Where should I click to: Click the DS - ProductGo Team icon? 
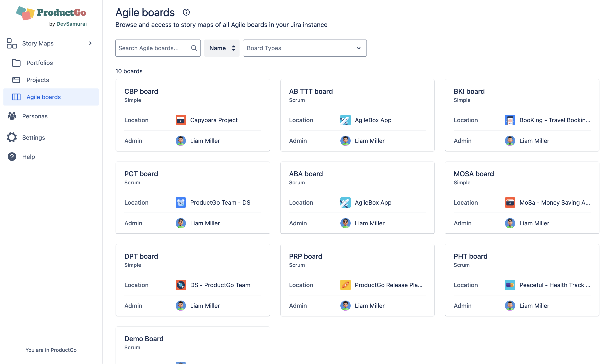click(181, 285)
